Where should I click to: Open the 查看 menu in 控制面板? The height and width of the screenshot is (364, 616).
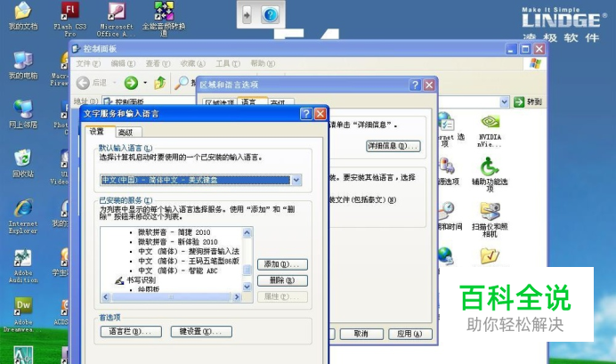tap(158, 63)
